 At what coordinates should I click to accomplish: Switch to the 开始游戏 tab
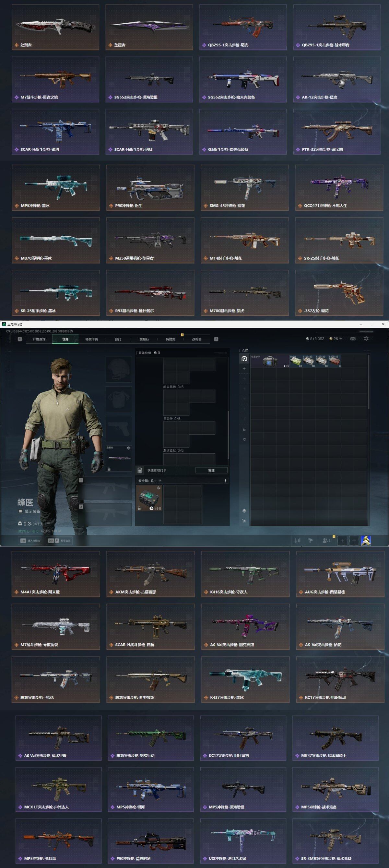click(x=39, y=339)
